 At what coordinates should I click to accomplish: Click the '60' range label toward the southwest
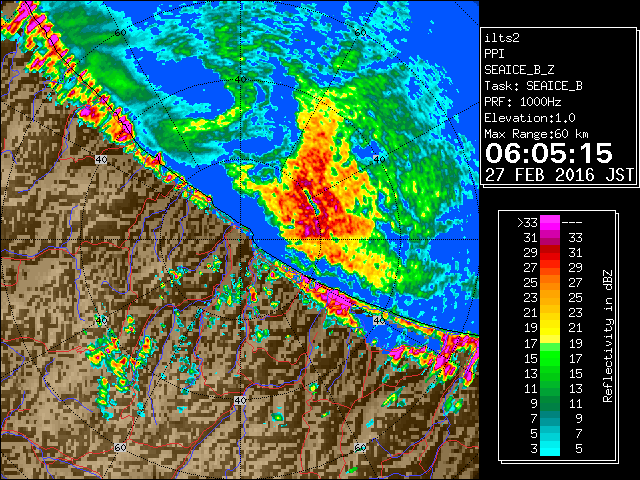click(x=120, y=448)
